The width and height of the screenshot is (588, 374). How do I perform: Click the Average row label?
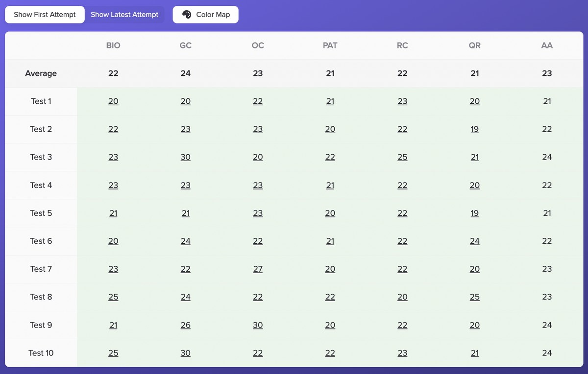pos(41,73)
